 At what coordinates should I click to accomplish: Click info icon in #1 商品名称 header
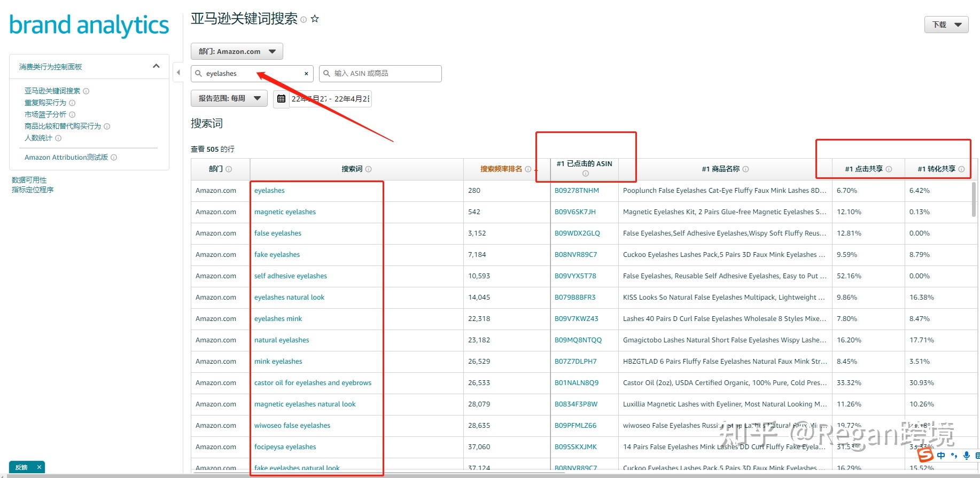(x=745, y=169)
